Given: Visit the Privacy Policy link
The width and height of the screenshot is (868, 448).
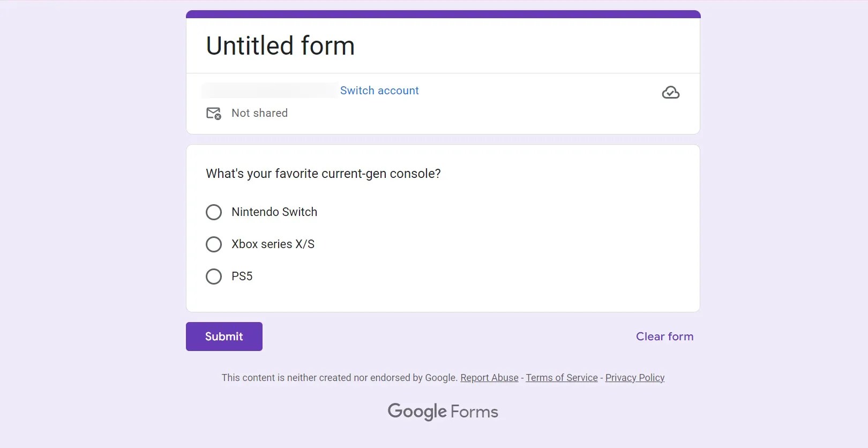Looking at the screenshot, I should [634, 378].
